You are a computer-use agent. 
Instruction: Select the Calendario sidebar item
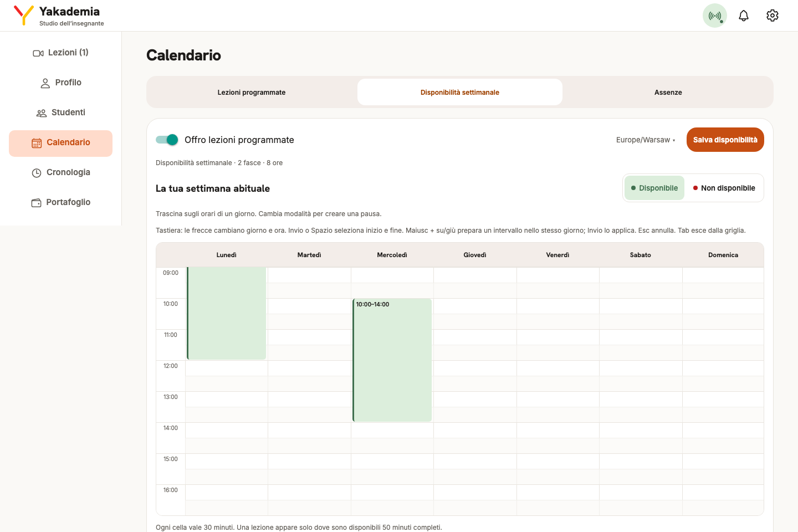click(x=61, y=143)
